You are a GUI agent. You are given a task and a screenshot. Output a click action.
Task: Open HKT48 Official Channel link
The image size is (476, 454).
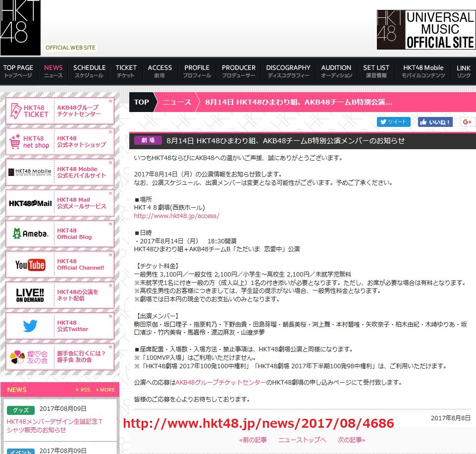(81, 264)
